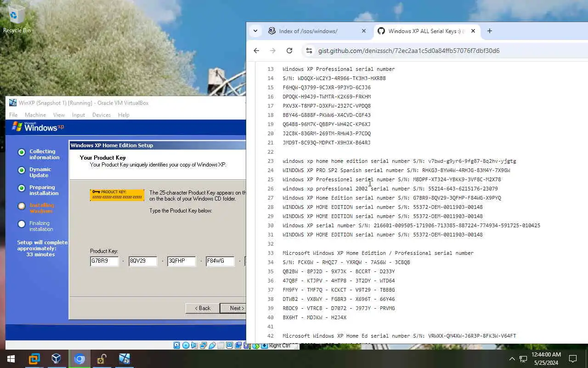Click the Next button in XP Setup
This screenshot has height=368, width=588.
(x=233, y=308)
